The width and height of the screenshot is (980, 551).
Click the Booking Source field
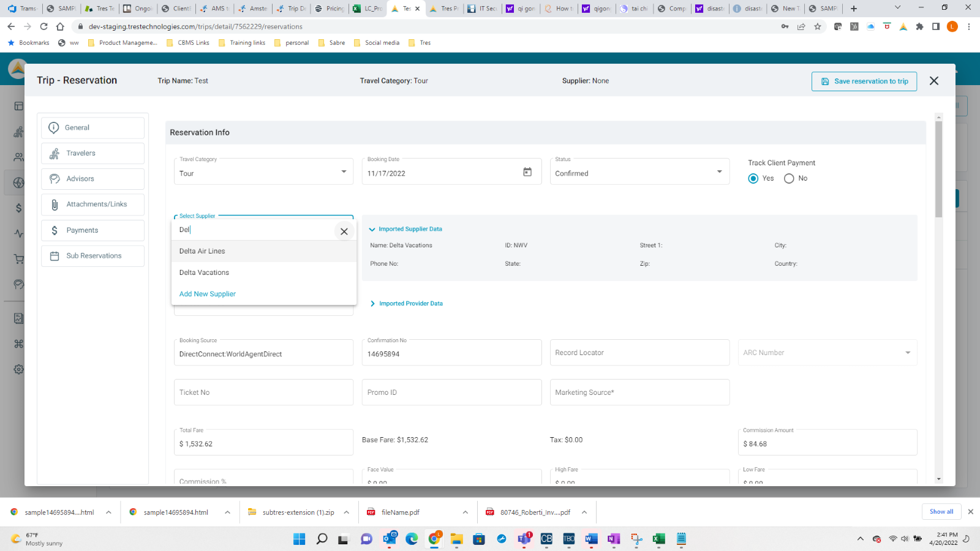[x=264, y=353]
